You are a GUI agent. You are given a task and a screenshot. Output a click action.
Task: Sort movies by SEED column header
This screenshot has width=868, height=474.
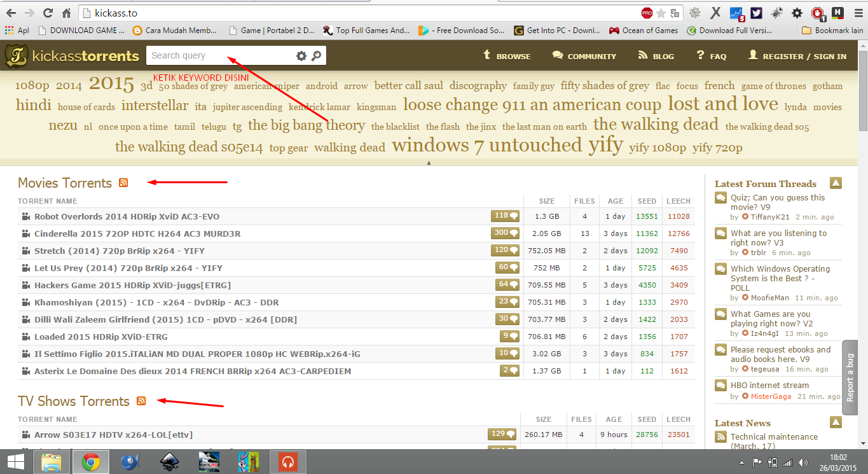pyautogui.click(x=647, y=201)
